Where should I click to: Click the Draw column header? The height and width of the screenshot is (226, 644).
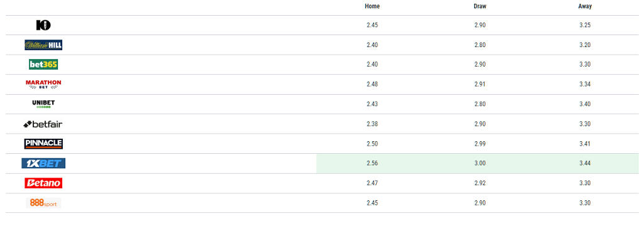480,6
